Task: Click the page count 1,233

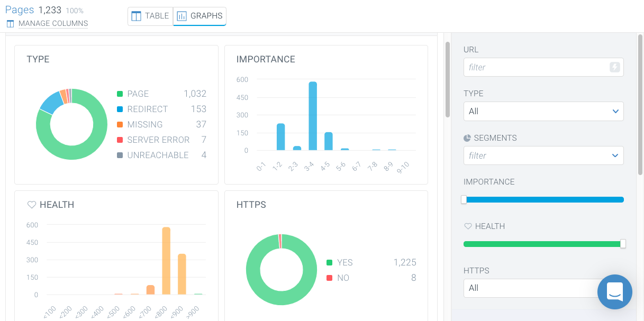Action: pos(50,10)
